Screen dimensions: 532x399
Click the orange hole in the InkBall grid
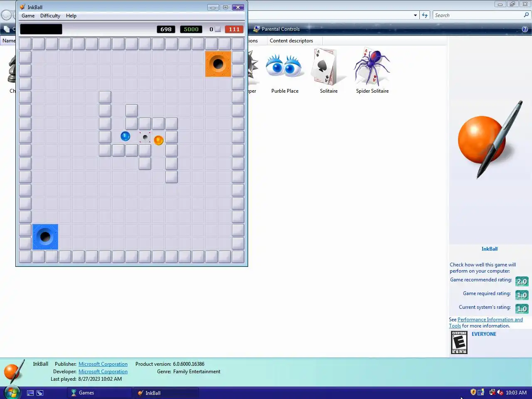pos(218,64)
